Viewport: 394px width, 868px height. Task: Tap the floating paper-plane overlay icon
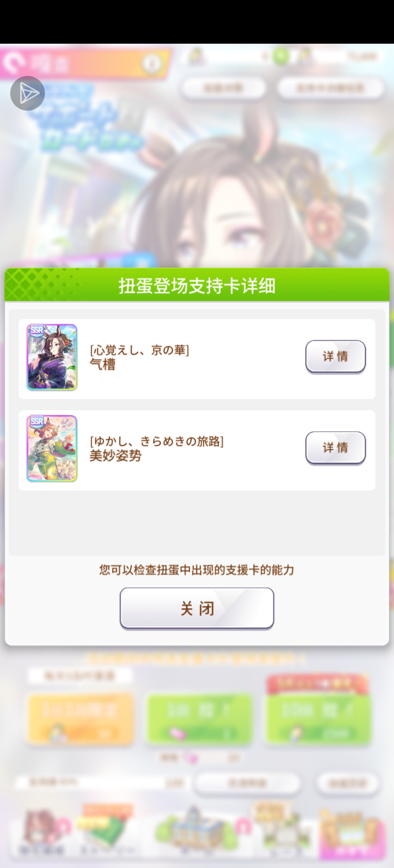[x=27, y=93]
